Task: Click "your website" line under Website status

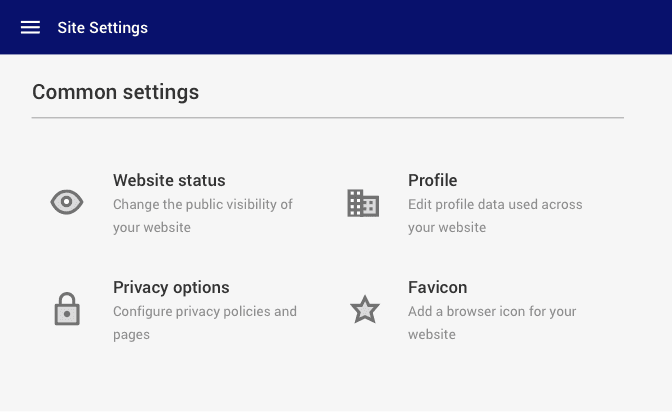Action: tap(151, 227)
